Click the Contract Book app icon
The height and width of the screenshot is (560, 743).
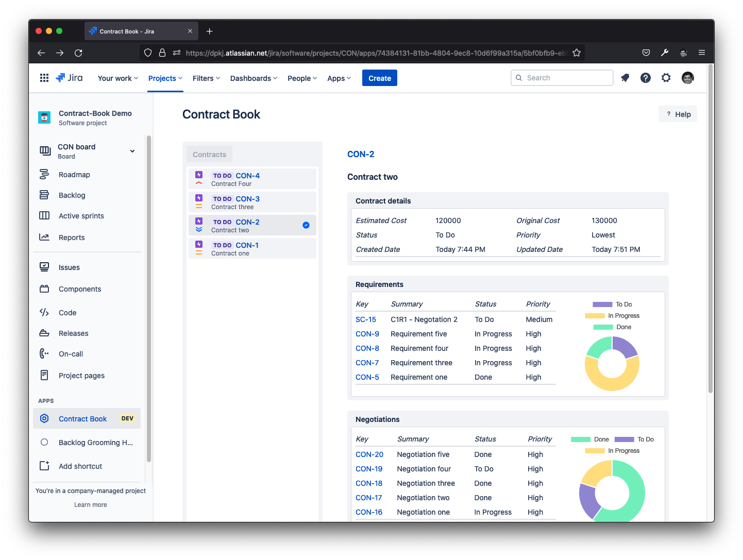44,418
